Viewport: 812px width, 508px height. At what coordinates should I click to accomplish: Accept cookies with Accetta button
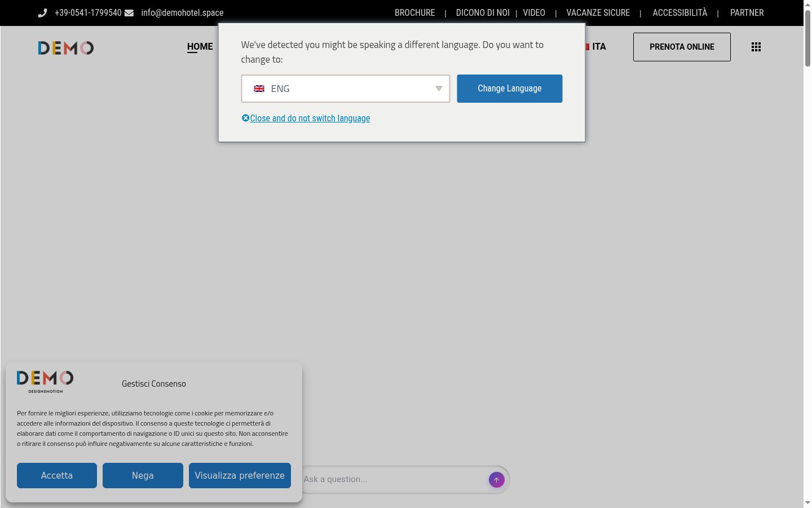pos(57,475)
